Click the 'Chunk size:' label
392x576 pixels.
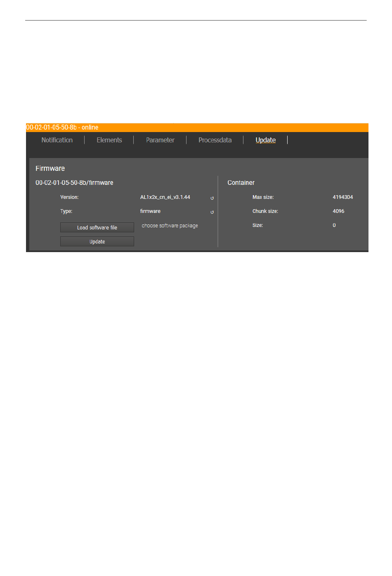click(265, 211)
